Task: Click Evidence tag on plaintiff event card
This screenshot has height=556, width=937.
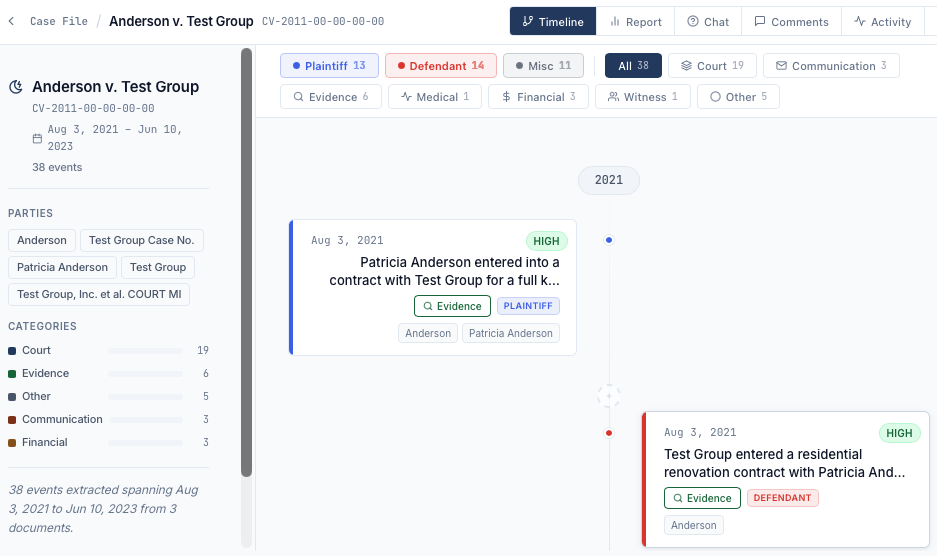Action: [452, 306]
